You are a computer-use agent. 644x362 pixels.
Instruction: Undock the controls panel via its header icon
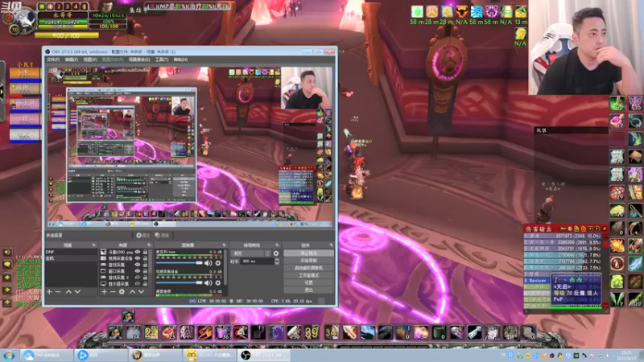click(x=331, y=245)
